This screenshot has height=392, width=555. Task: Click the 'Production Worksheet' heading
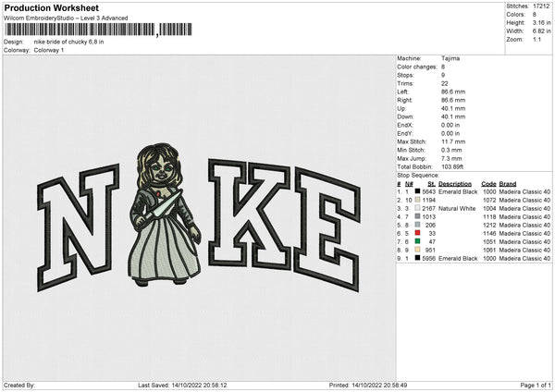(x=51, y=7)
